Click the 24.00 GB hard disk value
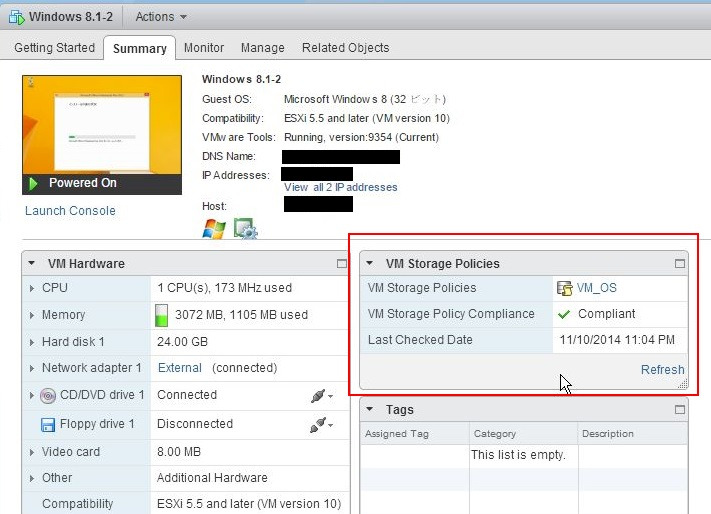 point(182,342)
